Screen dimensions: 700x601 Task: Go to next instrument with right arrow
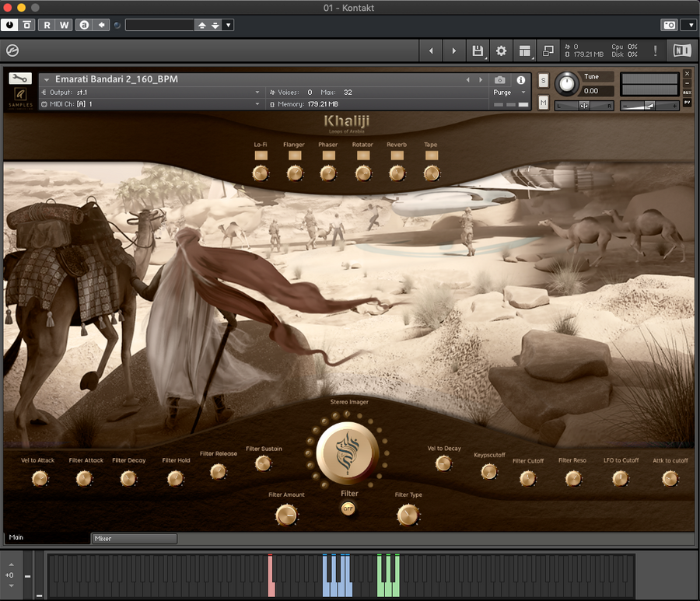coord(454,51)
